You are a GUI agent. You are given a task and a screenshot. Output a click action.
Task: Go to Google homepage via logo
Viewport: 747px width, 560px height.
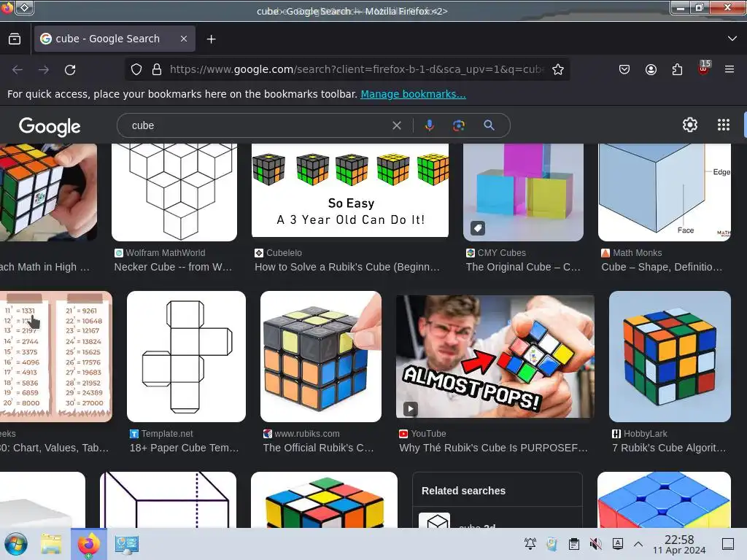(x=50, y=126)
